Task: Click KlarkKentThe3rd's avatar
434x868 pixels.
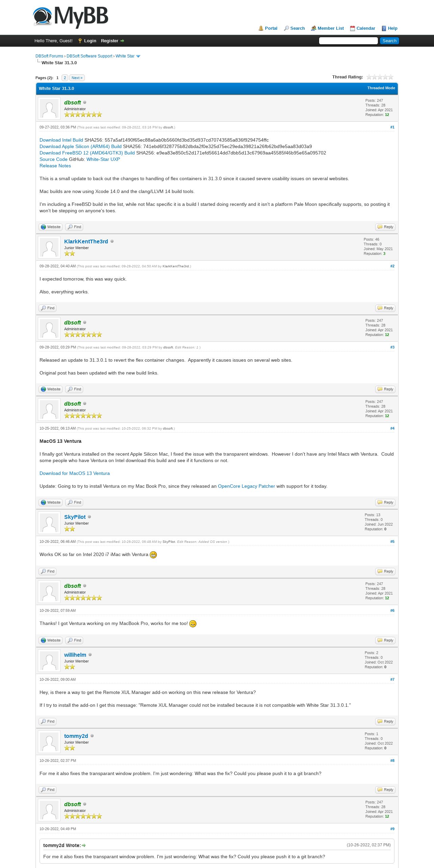Action: click(x=49, y=247)
